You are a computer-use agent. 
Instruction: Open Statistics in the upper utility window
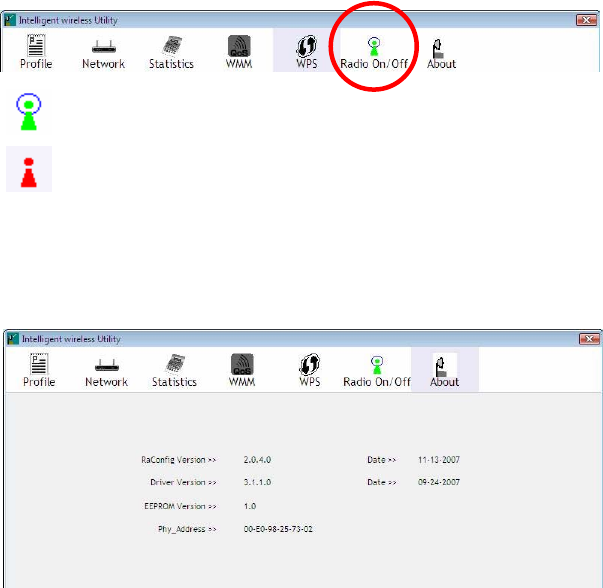tap(171, 52)
